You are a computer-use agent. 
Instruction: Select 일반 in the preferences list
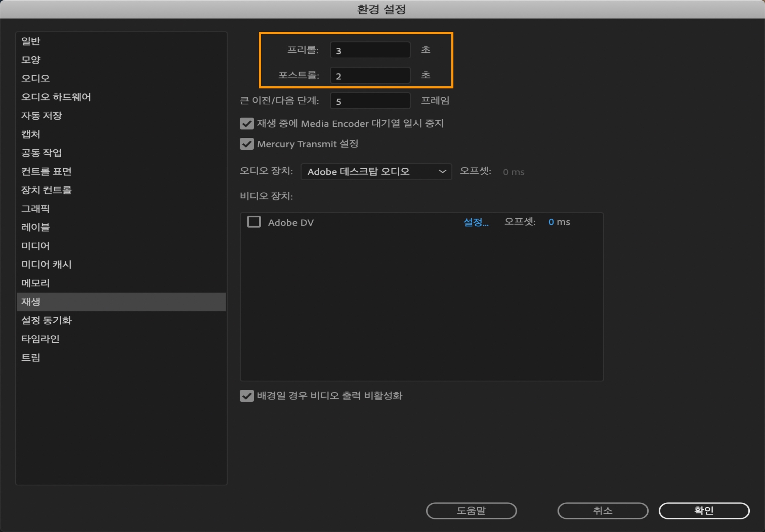30,41
